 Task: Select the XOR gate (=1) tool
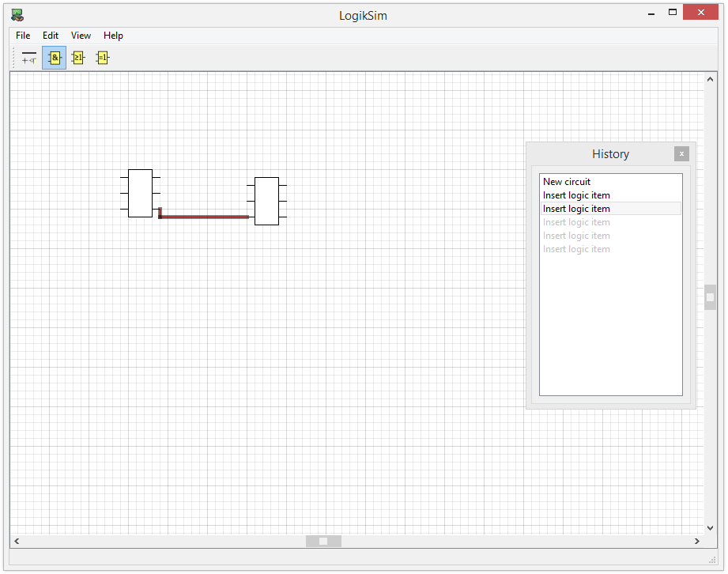click(103, 58)
